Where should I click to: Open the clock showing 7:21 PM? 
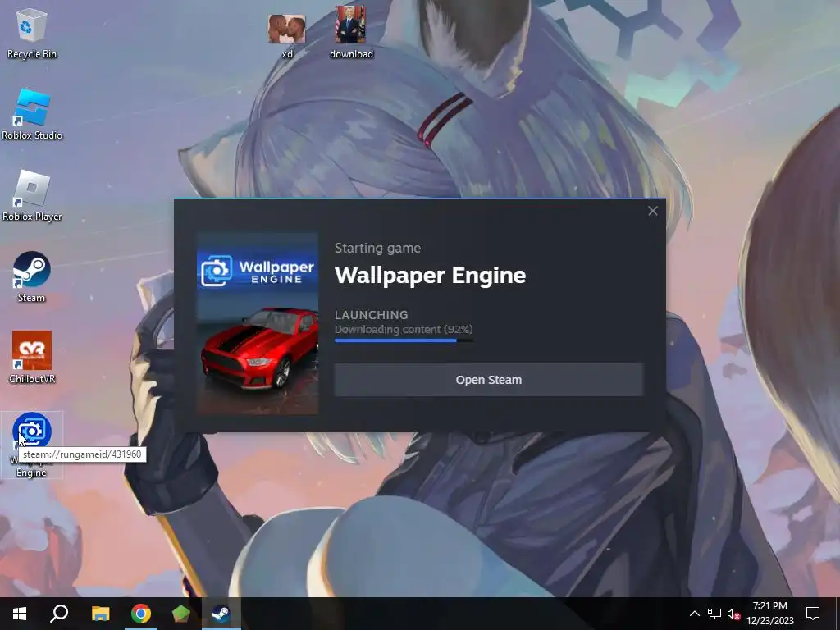(x=769, y=614)
